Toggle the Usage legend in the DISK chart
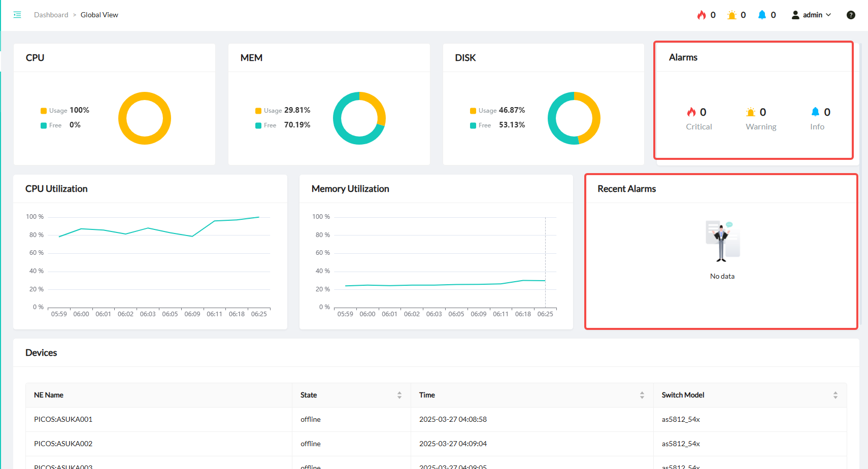This screenshot has height=469, width=868. tap(483, 111)
